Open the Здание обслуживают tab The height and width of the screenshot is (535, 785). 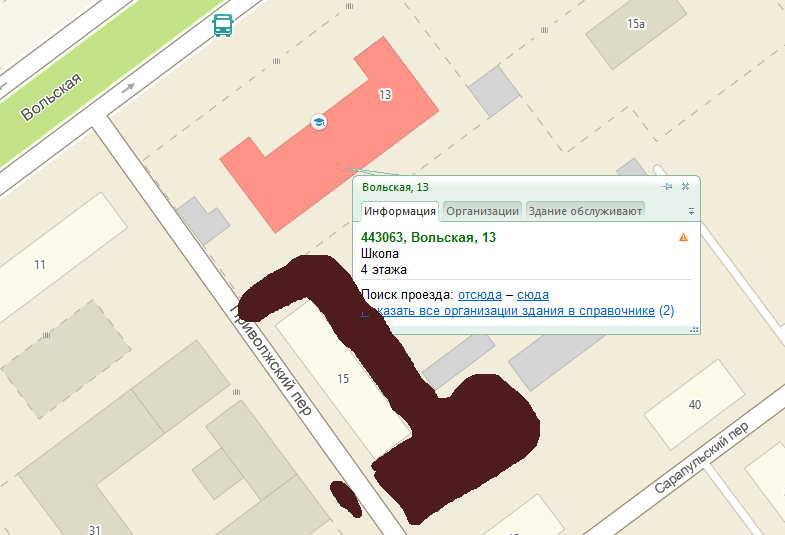(584, 211)
